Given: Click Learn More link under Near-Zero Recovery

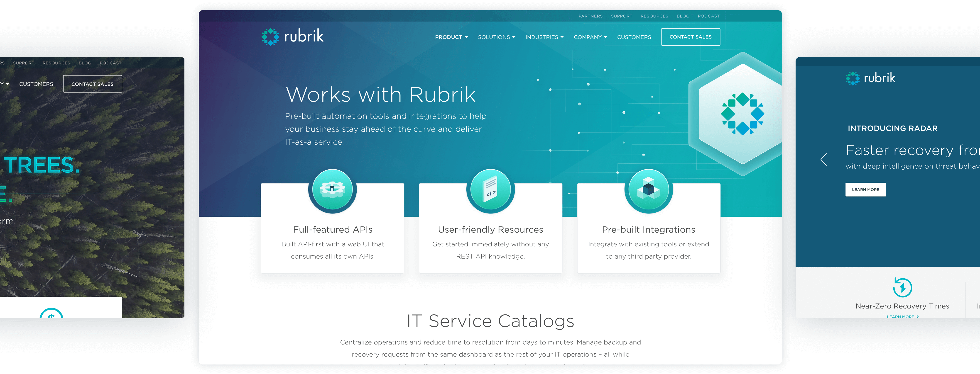Looking at the screenshot, I should (x=902, y=317).
